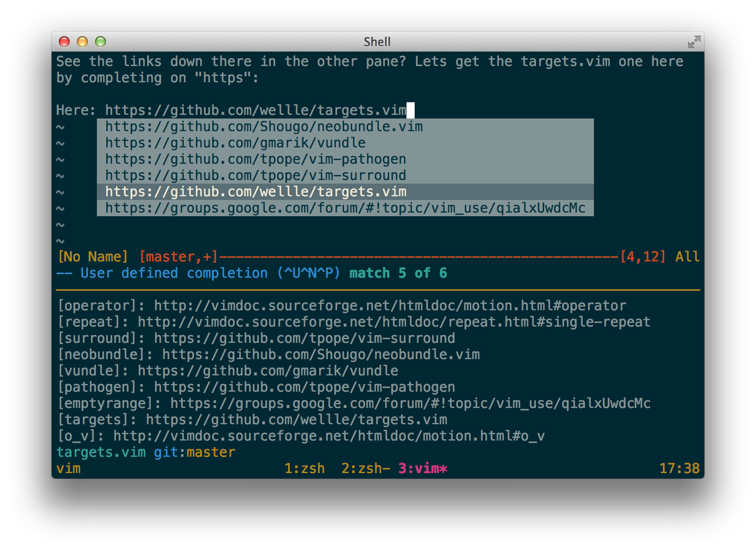Click the green zoom window button
This screenshot has width=756, height=550.
coord(100,42)
